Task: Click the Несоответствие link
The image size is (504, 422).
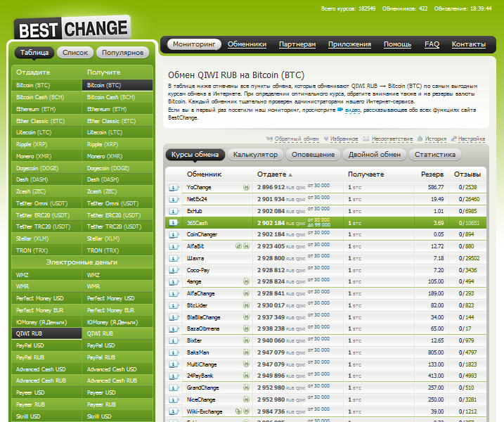Action: [392, 139]
